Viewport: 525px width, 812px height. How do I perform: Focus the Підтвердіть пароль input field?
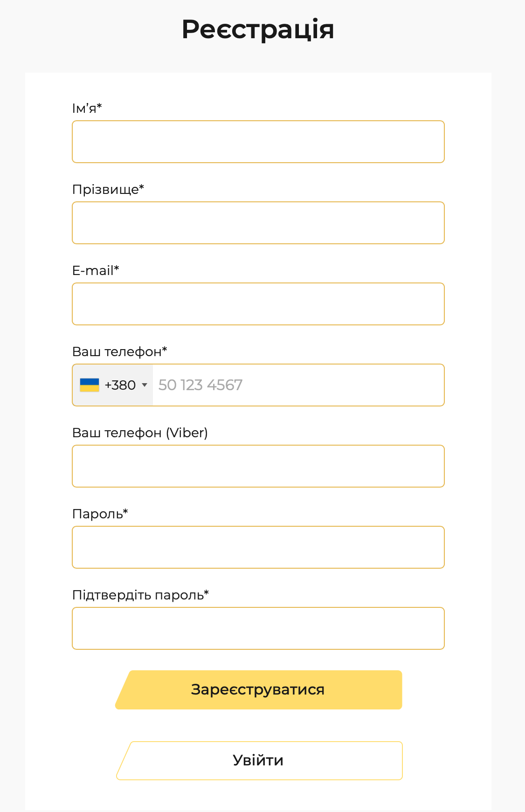click(x=258, y=628)
